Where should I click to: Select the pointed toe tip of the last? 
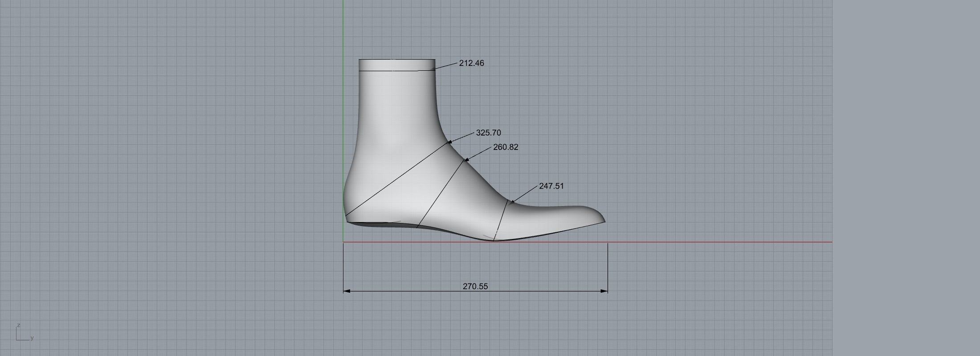604,221
